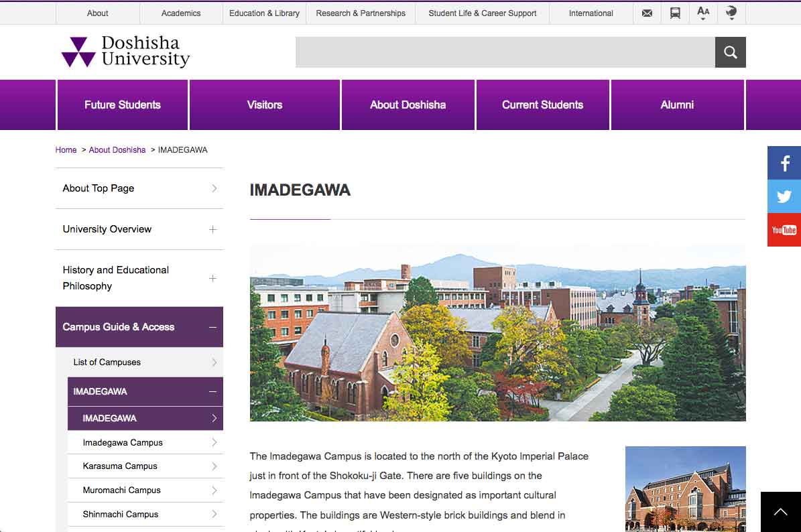Click the back-to-top arrow button
Screen dimensions: 801x532
[781, 512]
